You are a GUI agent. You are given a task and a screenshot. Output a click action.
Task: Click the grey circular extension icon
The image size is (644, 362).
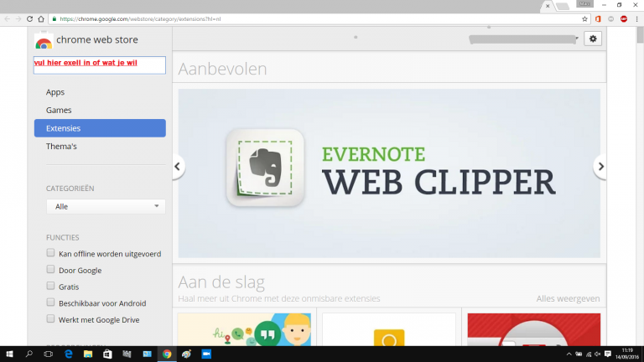(x=611, y=19)
